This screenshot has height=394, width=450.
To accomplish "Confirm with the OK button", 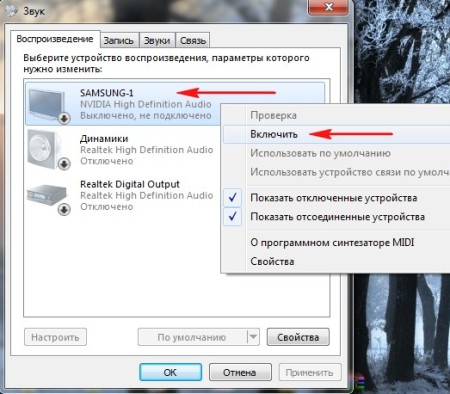I will point(170,372).
